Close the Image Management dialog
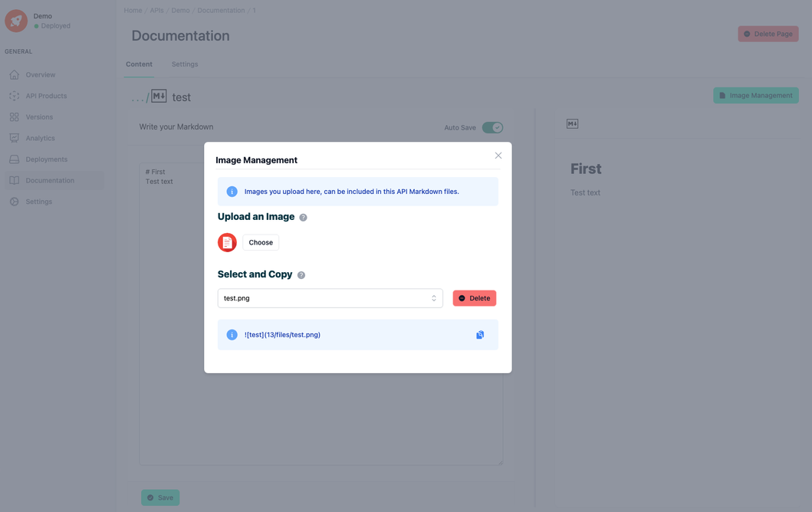812x512 pixels. (498, 155)
